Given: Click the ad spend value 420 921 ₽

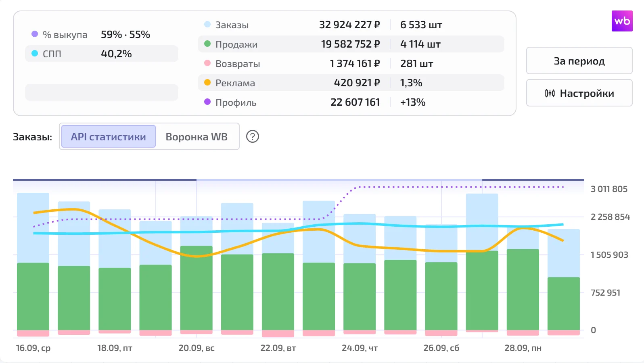Looking at the screenshot, I should [x=357, y=83].
